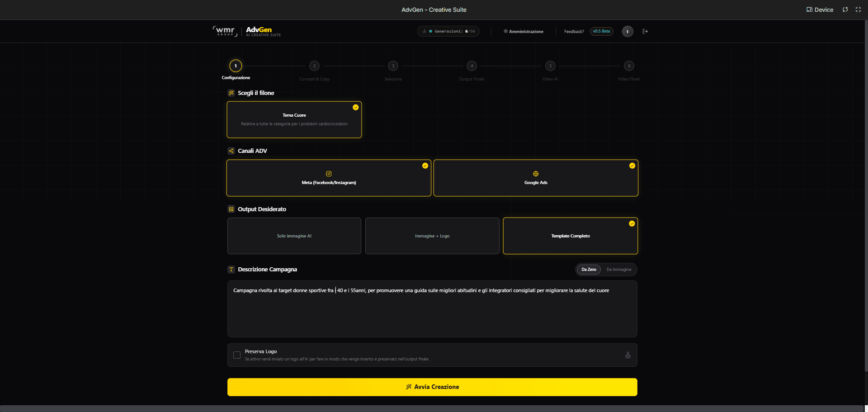Click Avvia Creazione button
This screenshot has height=412, width=868.
tap(432, 387)
